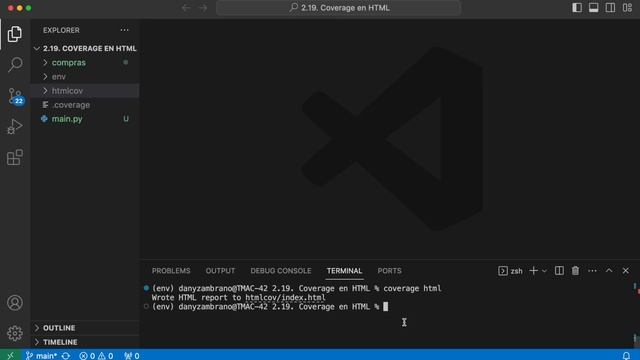The height and width of the screenshot is (360, 640).
Task: Switch branch via main* in status bar
Action: coord(41,356)
